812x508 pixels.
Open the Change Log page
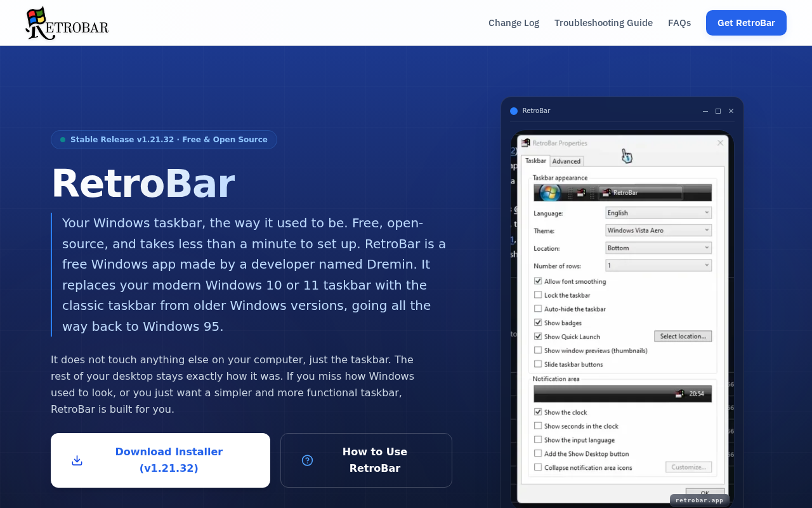coord(514,23)
